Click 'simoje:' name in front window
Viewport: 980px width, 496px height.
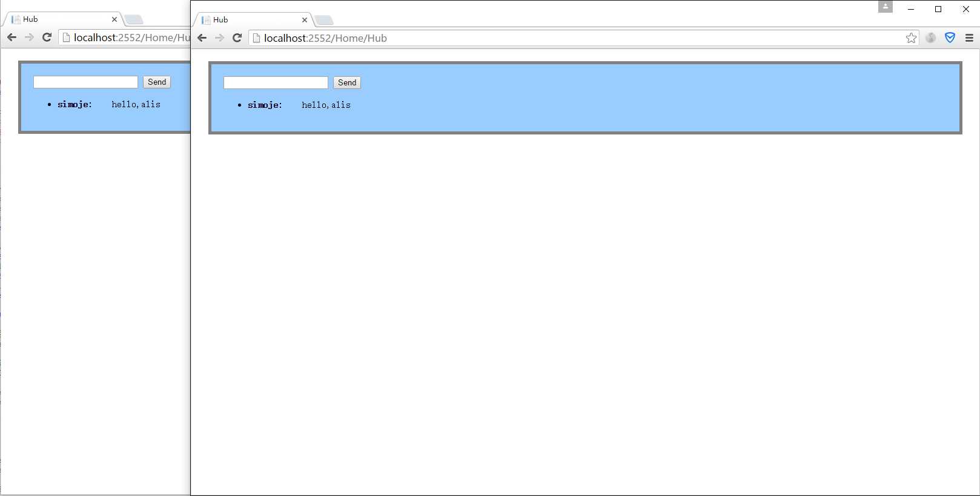(265, 105)
